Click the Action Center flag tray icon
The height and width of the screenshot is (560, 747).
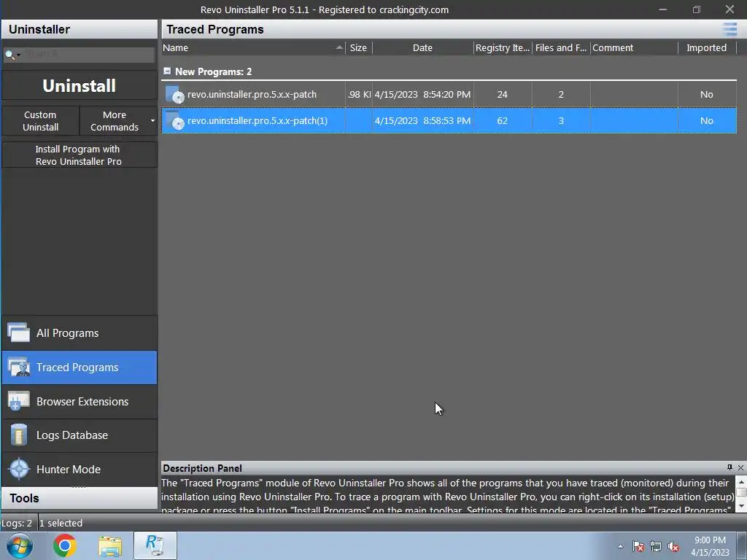[638, 546]
